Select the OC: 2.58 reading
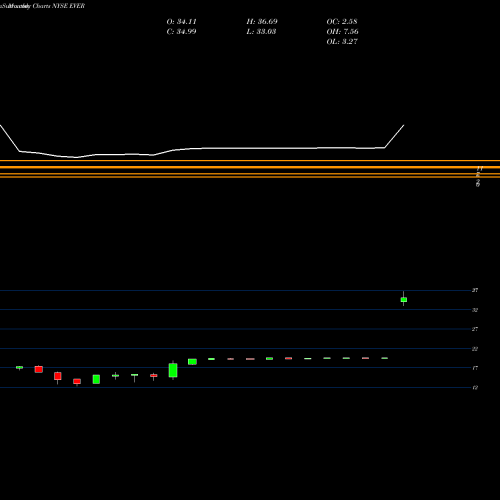This screenshot has height=500, width=500. click(342, 22)
